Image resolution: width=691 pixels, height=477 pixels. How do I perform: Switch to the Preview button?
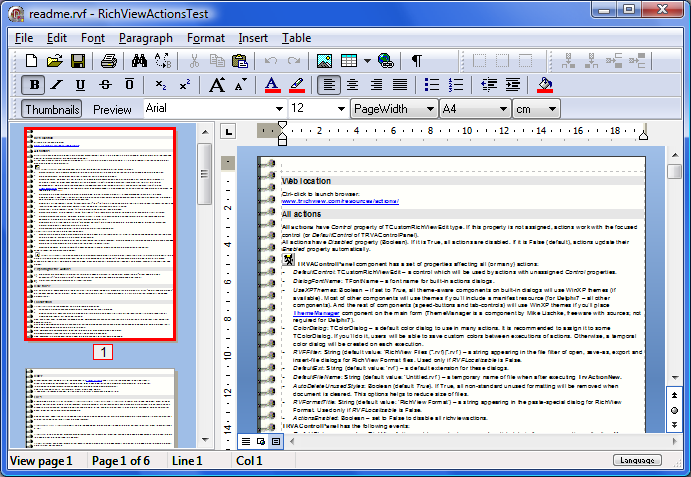click(112, 109)
